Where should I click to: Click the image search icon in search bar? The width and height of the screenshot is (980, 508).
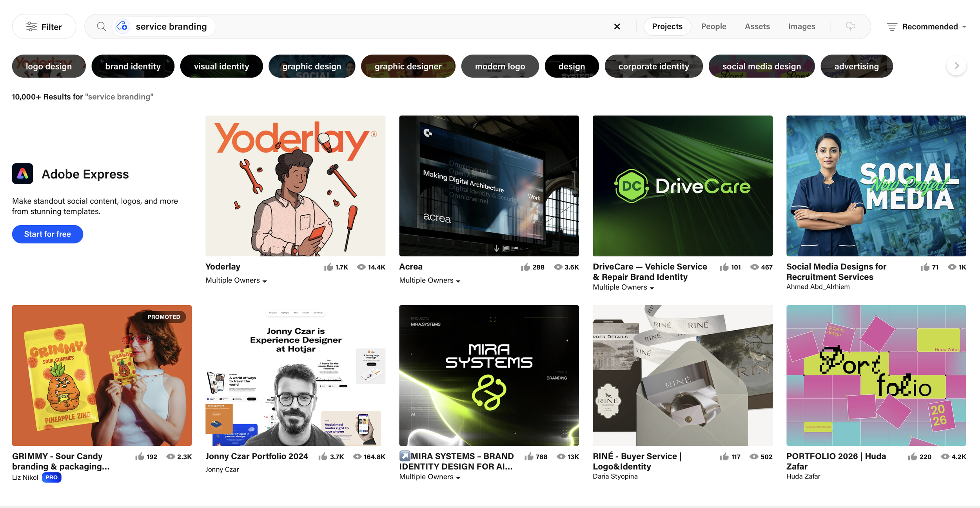pyautogui.click(x=122, y=26)
